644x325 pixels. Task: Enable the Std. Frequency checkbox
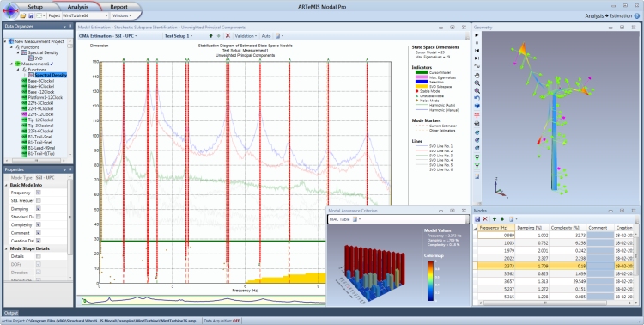point(38,200)
